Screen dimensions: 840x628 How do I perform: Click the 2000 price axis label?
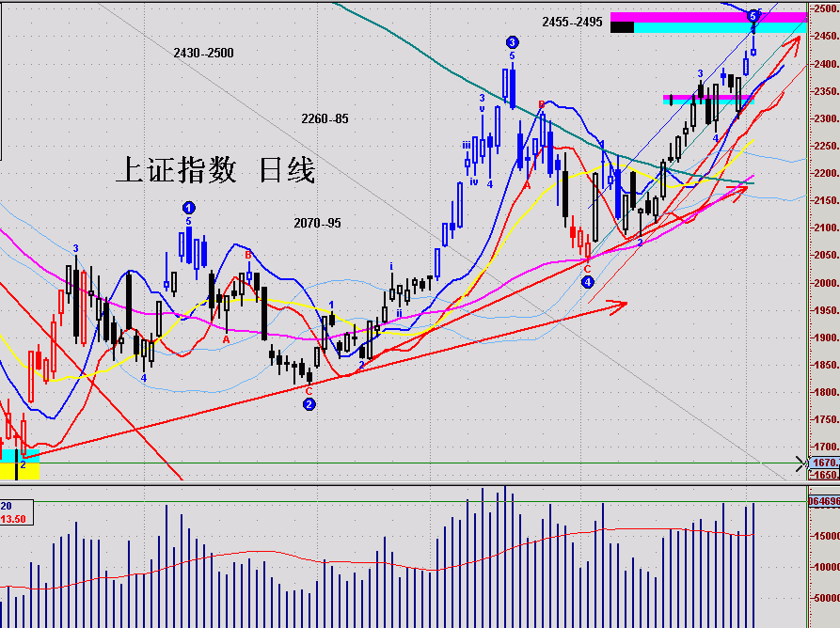point(827,283)
